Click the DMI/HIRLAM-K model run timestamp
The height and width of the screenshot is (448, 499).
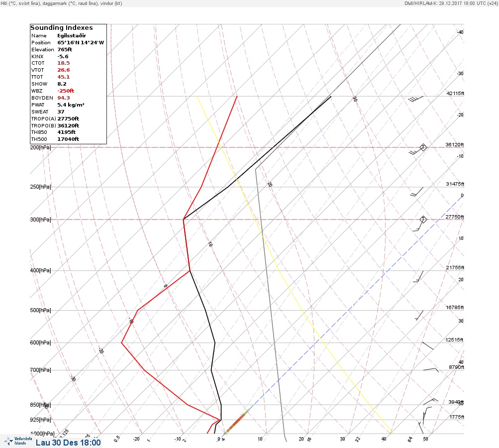tap(451, 3)
